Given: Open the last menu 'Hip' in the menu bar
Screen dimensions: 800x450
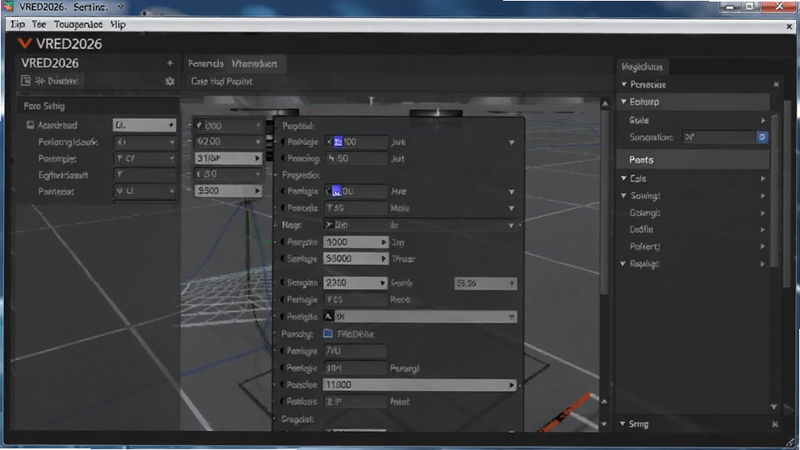Looking at the screenshot, I should click(x=118, y=24).
